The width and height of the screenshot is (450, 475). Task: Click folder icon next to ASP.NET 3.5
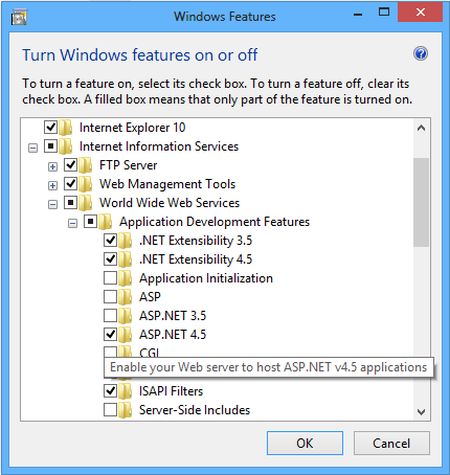(x=126, y=316)
